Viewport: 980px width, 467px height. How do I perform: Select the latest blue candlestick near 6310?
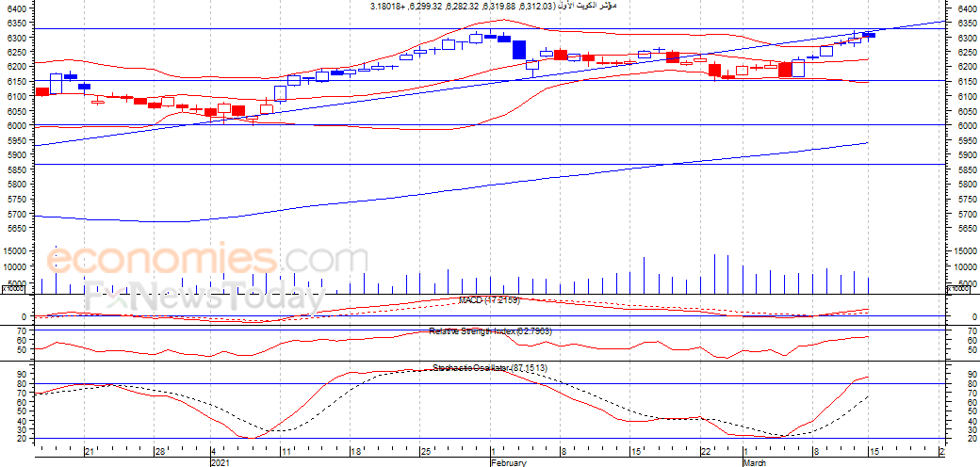tap(869, 34)
